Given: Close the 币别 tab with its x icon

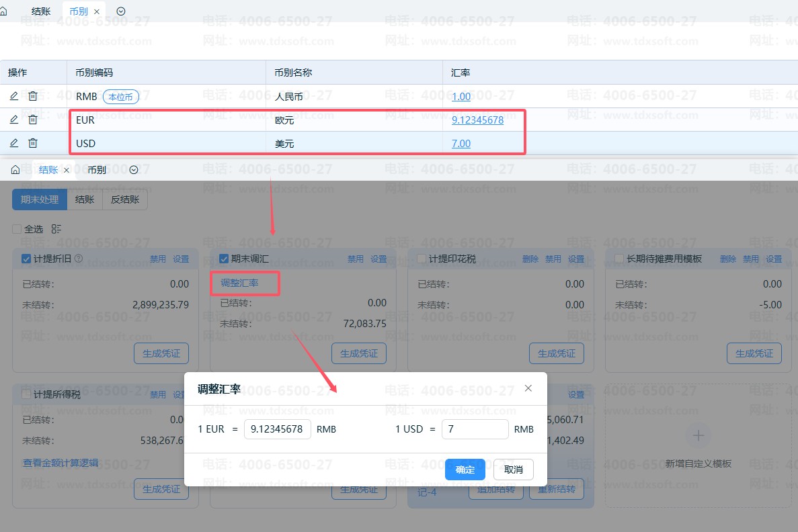Looking at the screenshot, I should [97, 11].
